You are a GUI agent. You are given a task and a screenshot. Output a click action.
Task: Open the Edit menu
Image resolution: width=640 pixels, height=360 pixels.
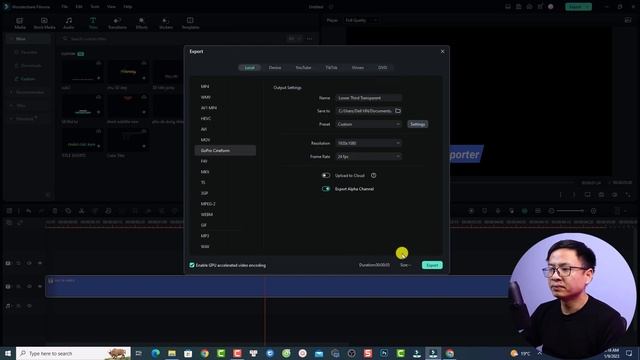pyautogui.click(x=79, y=7)
